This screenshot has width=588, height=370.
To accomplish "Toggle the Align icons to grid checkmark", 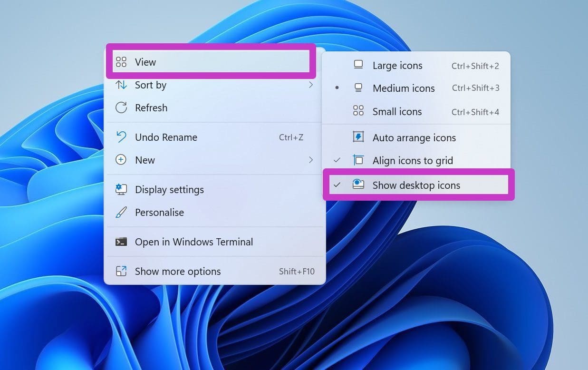I will click(337, 160).
